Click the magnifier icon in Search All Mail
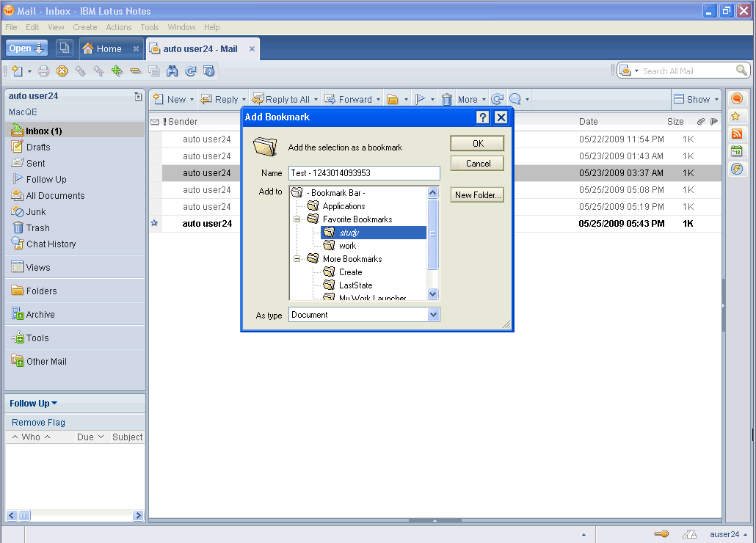 [x=742, y=70]
